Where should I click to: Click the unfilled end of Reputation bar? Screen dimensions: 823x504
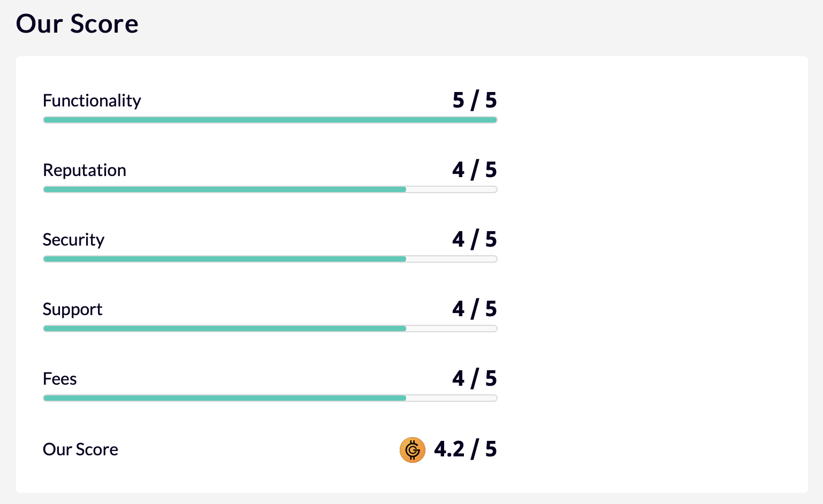tap(452, 189)
